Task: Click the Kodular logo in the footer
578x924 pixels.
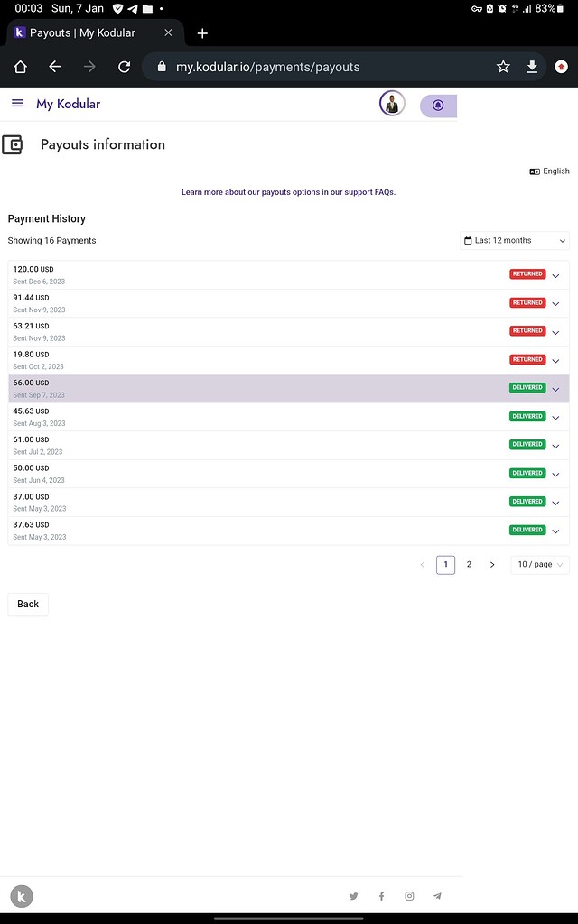Action: pyautogui.click(x=21, y=895)
